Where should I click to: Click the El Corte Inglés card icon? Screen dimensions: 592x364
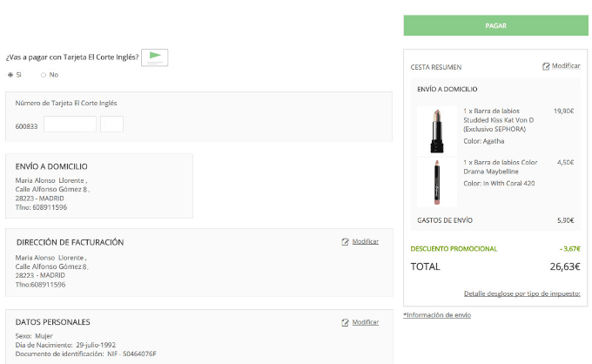click(154, 57)
